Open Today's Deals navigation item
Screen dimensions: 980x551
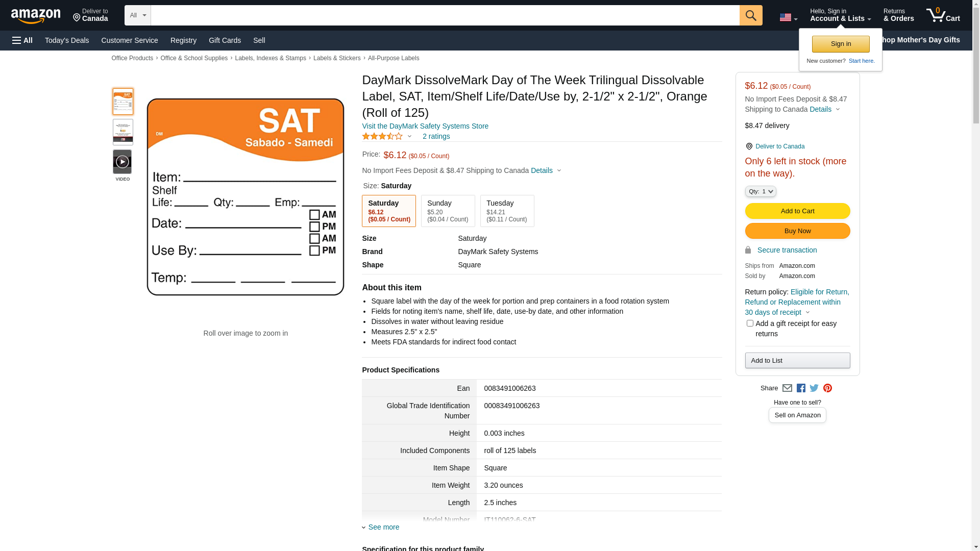(x=67, y=40)
